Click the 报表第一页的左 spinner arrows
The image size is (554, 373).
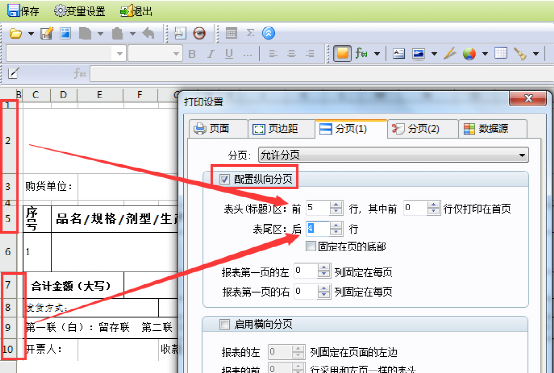point(324,271)
